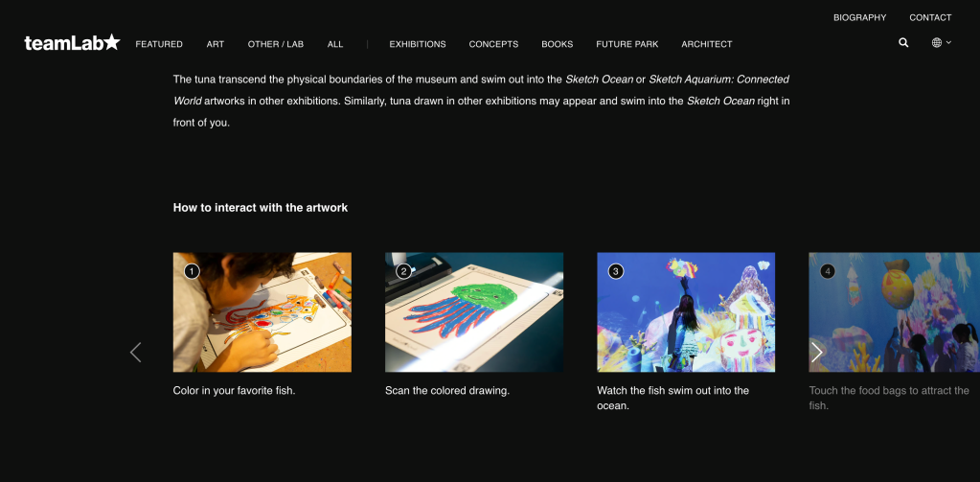The image size is (980, 482).
Task: Click step 3 number badge
Action: click(616, 271)
